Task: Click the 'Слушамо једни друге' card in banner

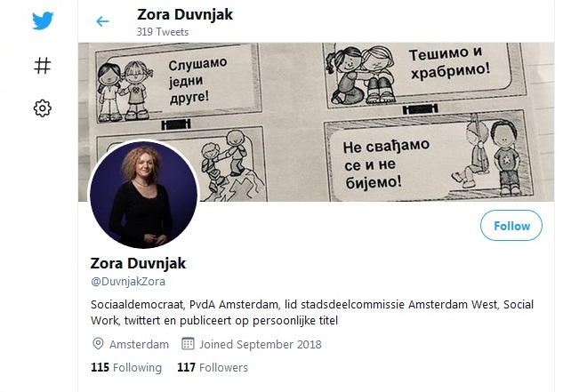Action: coord(179,83)
